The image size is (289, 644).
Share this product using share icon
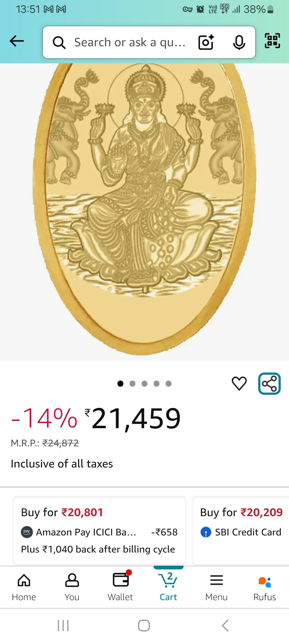point(269,384)
